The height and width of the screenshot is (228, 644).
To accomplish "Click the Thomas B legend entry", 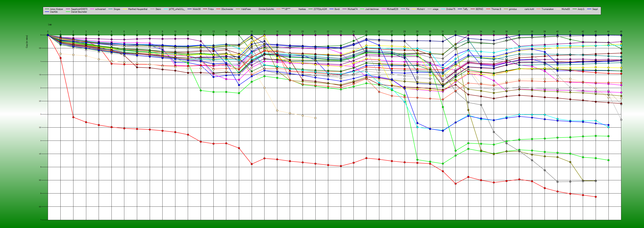I will pos(496,9).
